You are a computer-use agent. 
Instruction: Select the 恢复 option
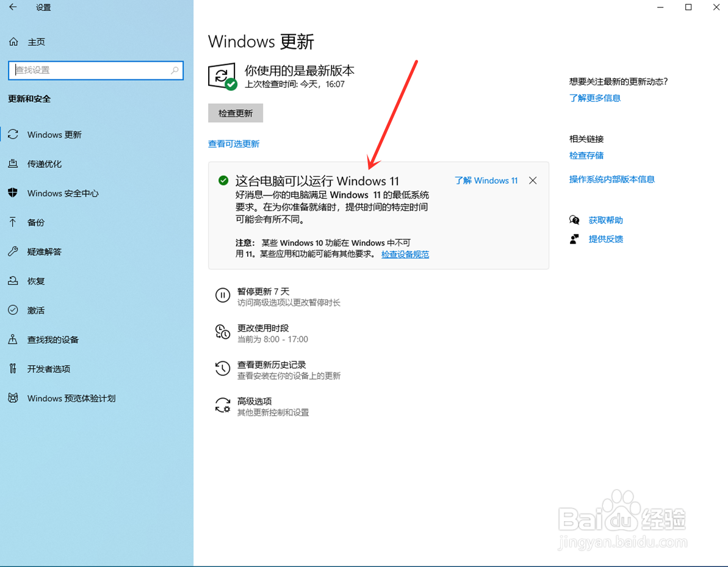click(x=35, y=281)
